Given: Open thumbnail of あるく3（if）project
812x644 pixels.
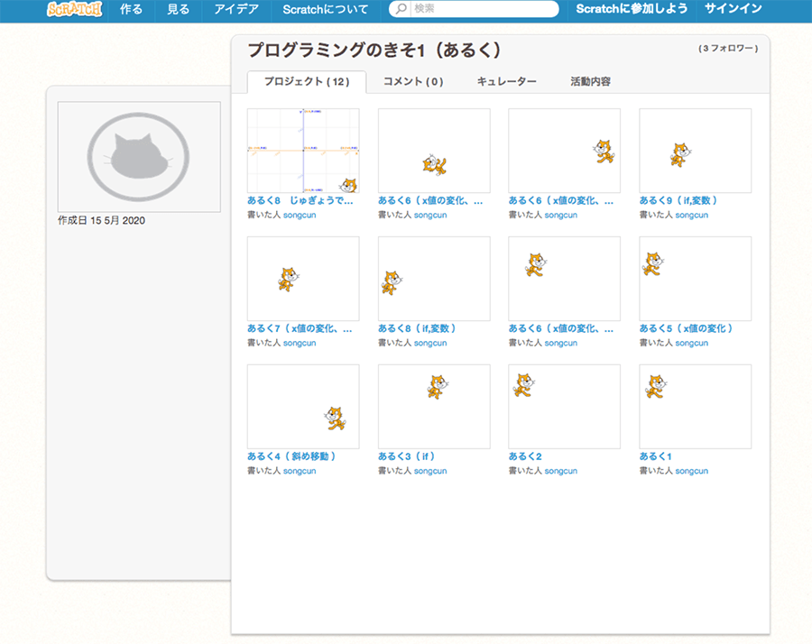Looking at the screenshot, I should [x=434, y=407].
